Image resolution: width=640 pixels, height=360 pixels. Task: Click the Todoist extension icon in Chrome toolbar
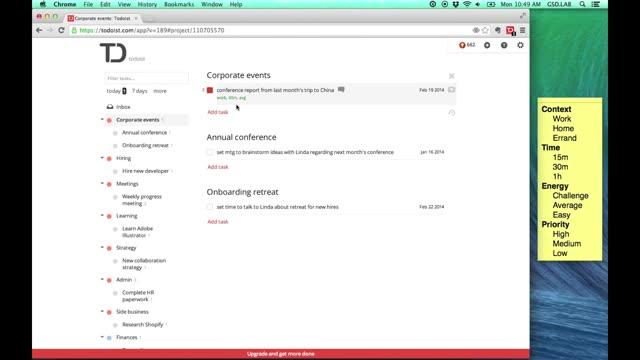click(510, 30)
